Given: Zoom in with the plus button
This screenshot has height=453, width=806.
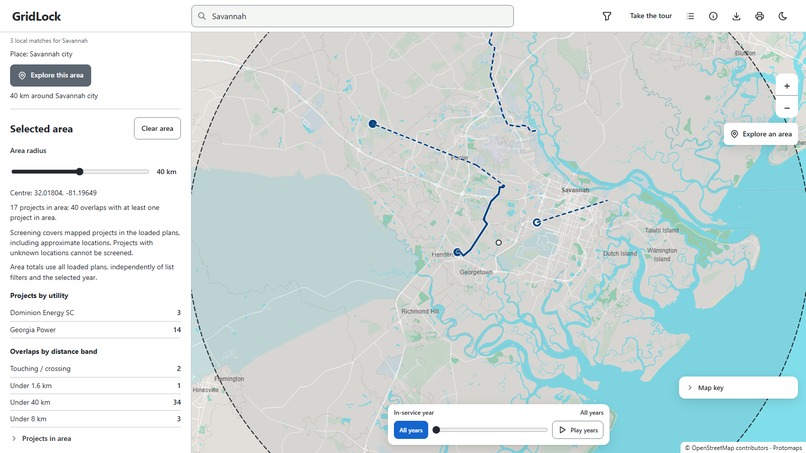Looking at the screenshot, I should 786,86.
